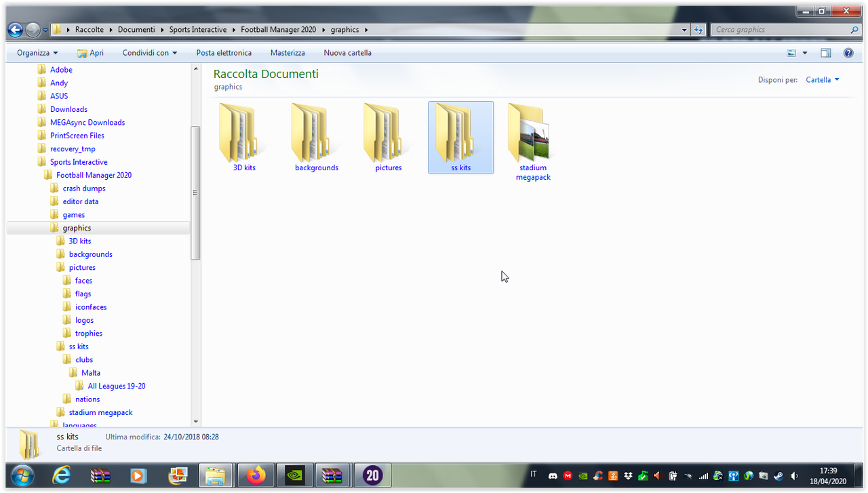Open the view options dropdown arrow
Image resolution: width=868 pixels, height=493 pixels.
click(805, 53)
